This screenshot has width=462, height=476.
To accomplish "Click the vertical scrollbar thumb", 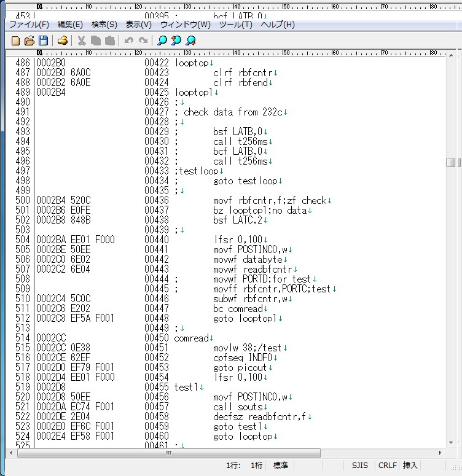I will pyautogui.click(x=451, y=162).
